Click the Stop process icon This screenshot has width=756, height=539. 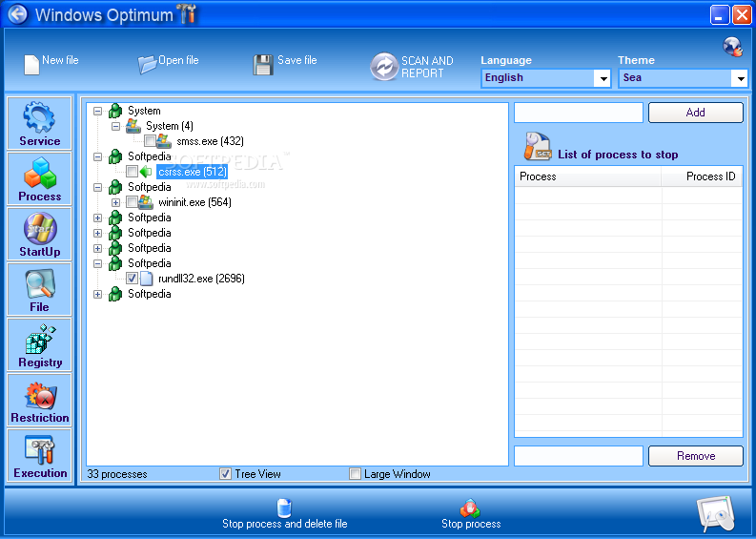point(470,508)
